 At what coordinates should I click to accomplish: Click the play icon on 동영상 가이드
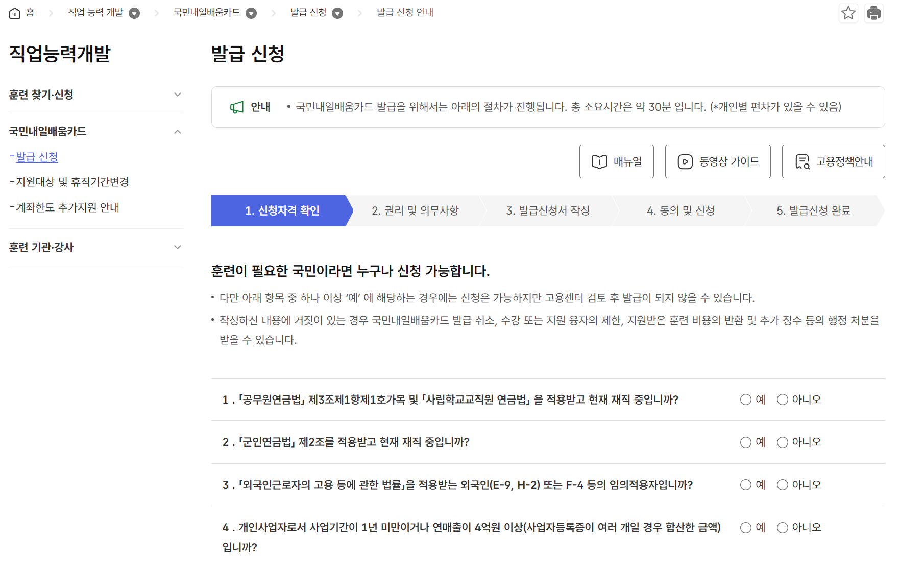tap(685, 161)
